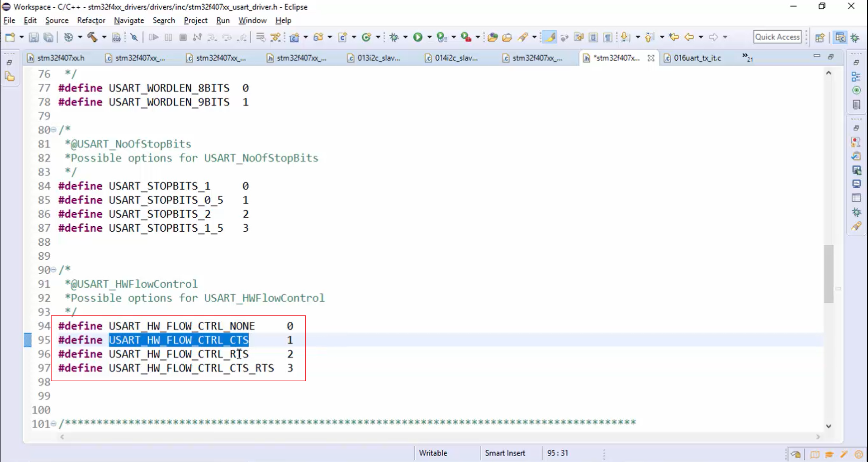Click the horizontal scroll right arrow
Viewport: 868px width, 462px height.
click(x=818, y=437)
